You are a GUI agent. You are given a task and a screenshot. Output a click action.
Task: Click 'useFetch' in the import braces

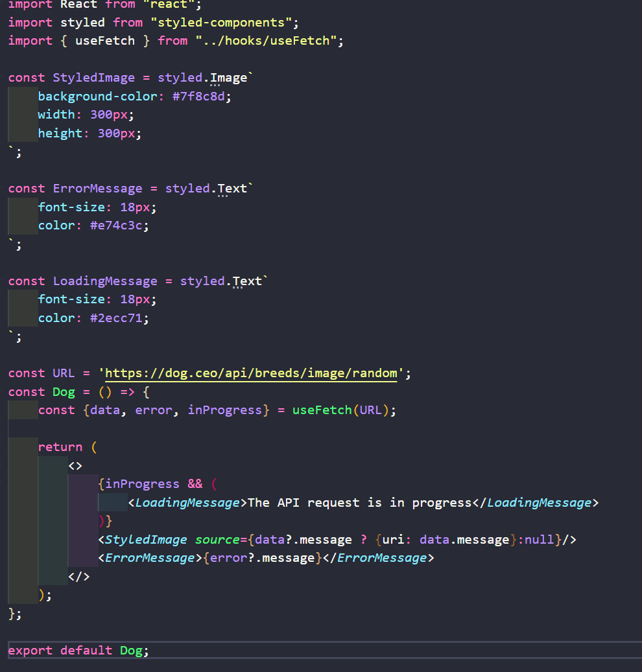[x=105, y=41]
